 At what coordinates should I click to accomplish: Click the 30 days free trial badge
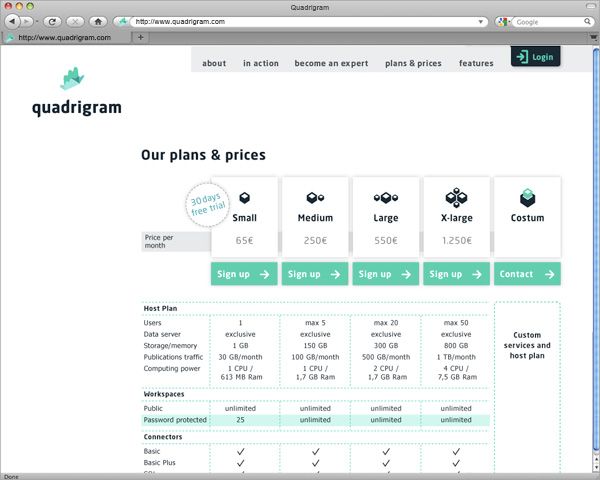point(207,205)
